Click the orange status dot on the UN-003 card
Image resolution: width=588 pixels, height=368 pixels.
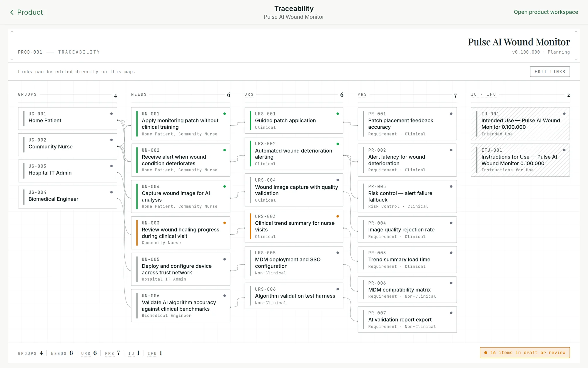[225, 223]
